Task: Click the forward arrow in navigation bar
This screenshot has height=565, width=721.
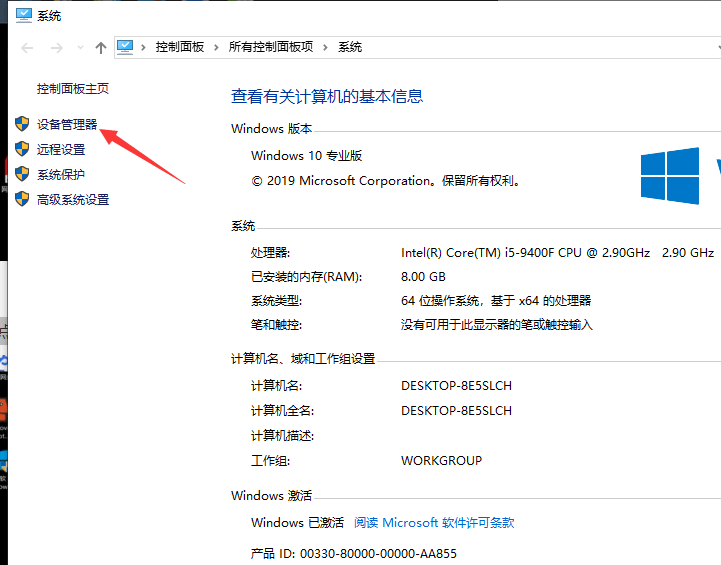Action: click(56, 47)
